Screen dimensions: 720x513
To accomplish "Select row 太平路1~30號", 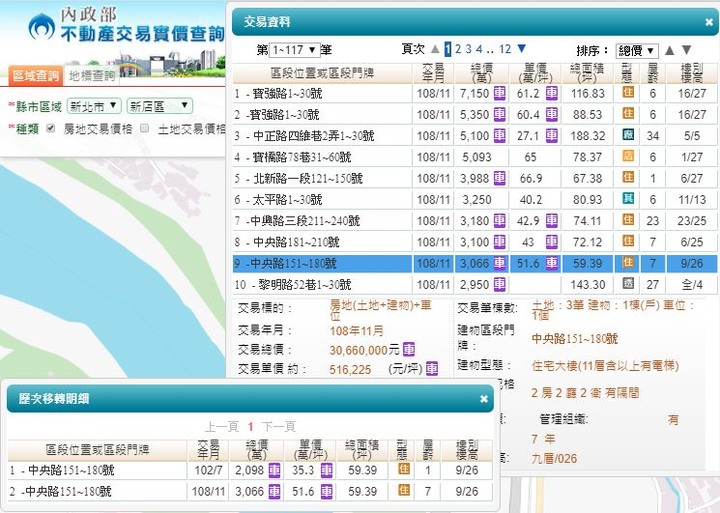I will (x=475, y=200).
